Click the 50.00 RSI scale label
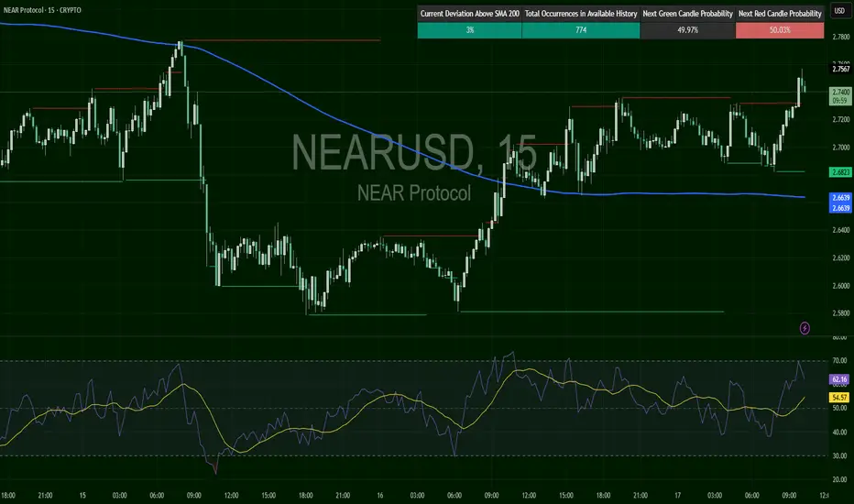 (839, 408)
